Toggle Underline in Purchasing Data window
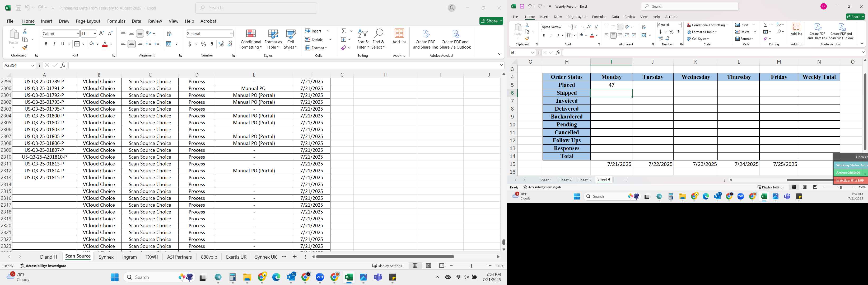This screenshot has height=285, width=868. pos(63,44)
